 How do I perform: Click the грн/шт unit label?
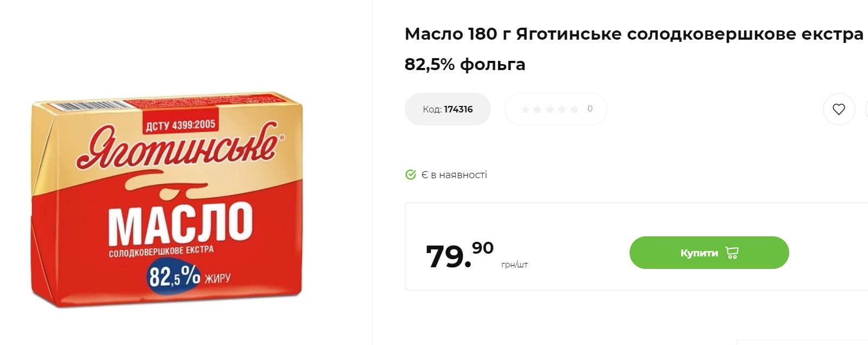click(515, 264)
